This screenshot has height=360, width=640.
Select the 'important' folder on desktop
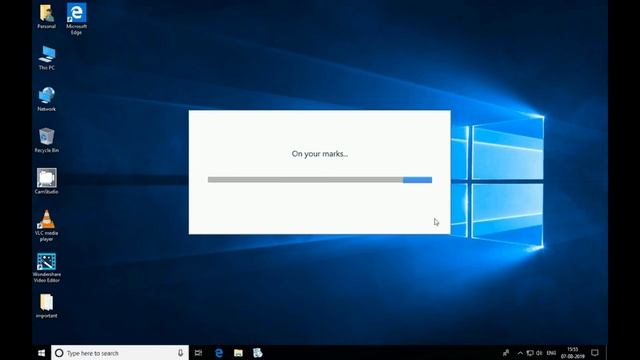tap(47, 306)
